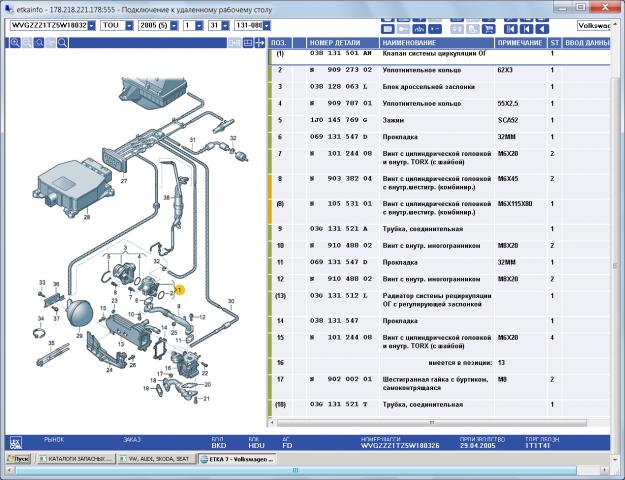Select part number N 903 382 04
The width and height of the screenshot is (625, 480).
[x=341, y=179]
